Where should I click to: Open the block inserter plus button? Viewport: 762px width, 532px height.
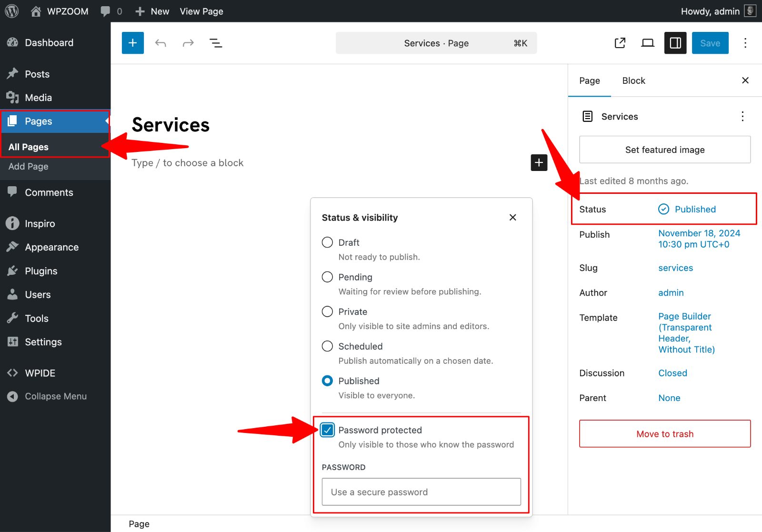133,43
